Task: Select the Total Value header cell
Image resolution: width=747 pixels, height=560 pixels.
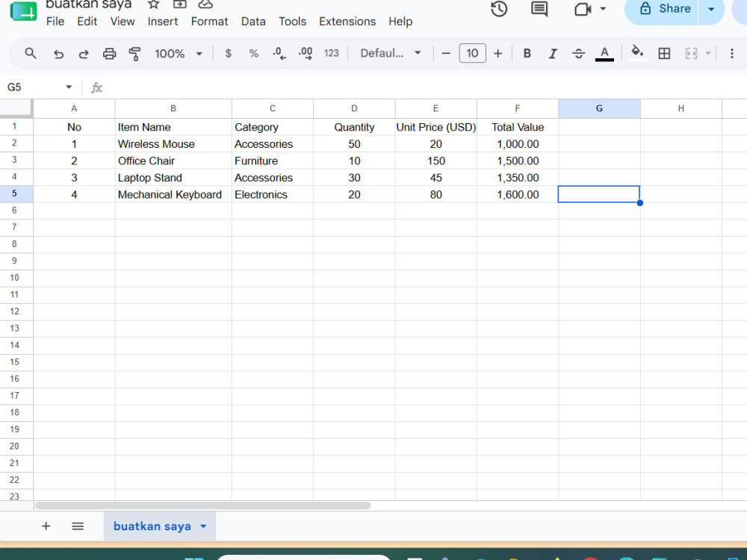Action: click(x=518, y=127)
